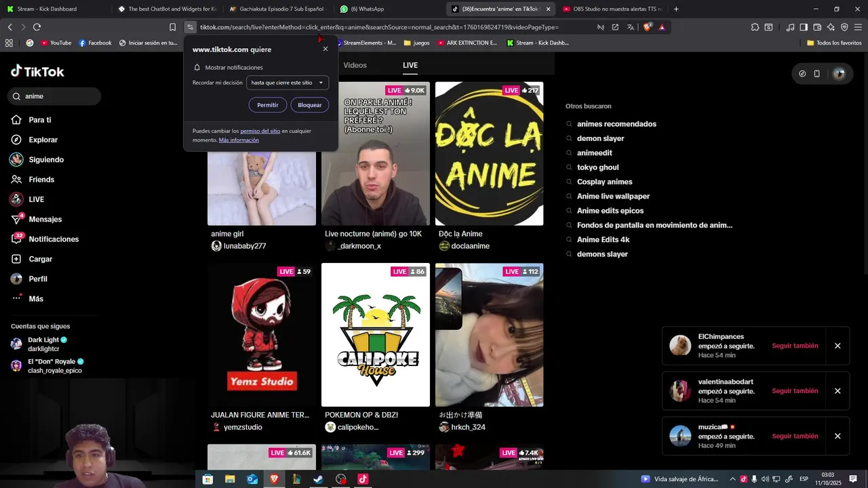Screen dimensions: 868x488
Task: Dismiss muzica follow notification
Action: [x=837, y=436]
